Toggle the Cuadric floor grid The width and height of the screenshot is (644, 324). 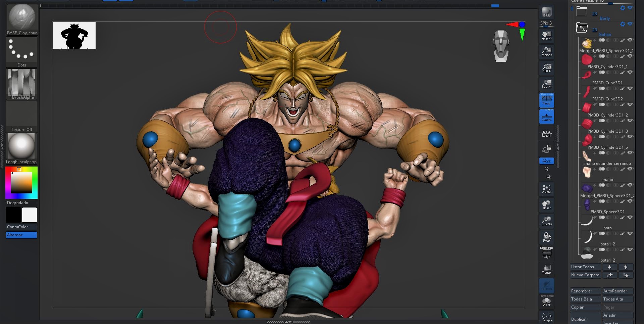point(546,116)
